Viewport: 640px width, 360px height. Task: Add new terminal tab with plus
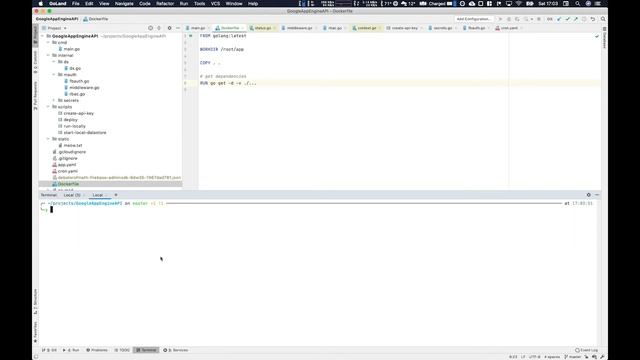[x=116, y=195]
